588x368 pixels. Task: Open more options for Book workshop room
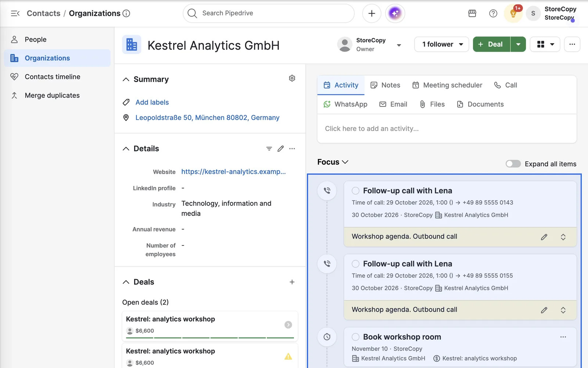coord(563,337)
